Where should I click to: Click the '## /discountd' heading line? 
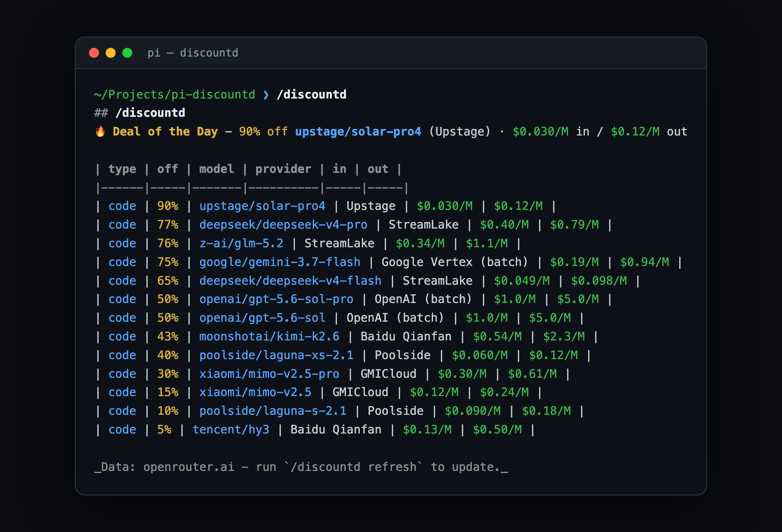[x=140, y=113]
